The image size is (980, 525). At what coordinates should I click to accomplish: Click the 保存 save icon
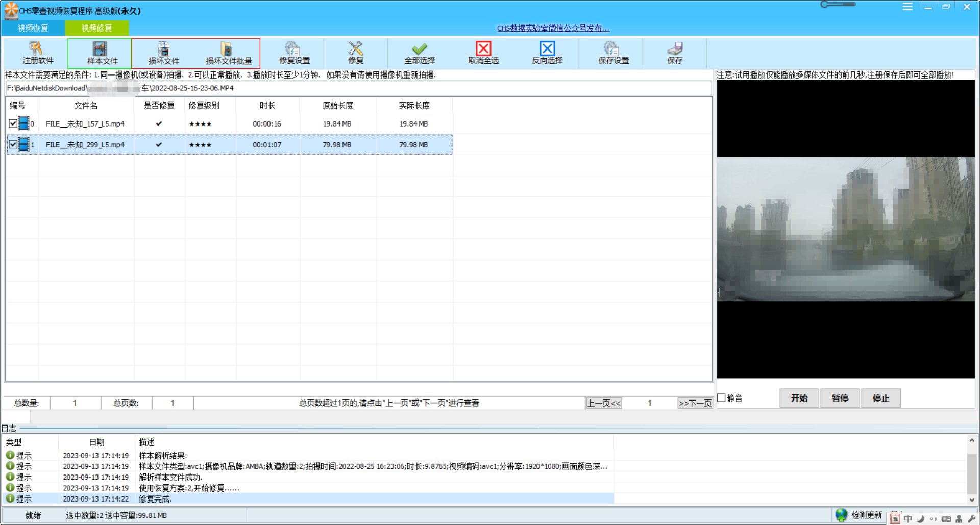[x=675, y=48]
